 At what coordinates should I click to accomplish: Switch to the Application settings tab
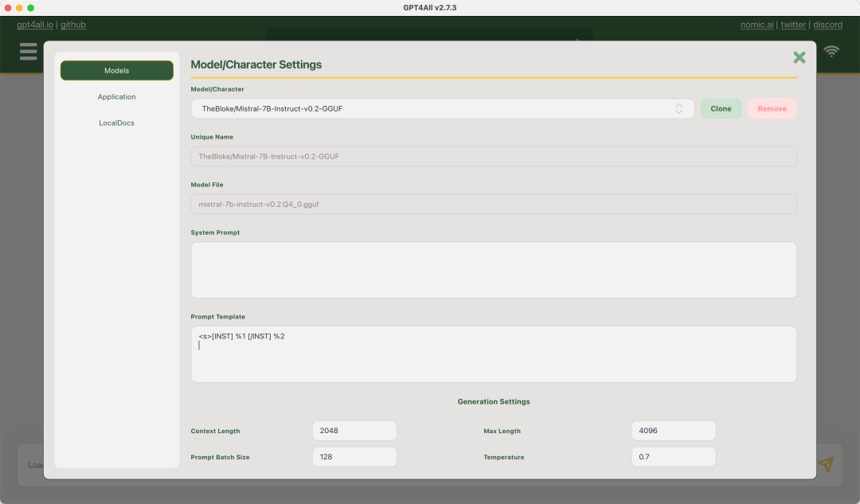[117, 96]
